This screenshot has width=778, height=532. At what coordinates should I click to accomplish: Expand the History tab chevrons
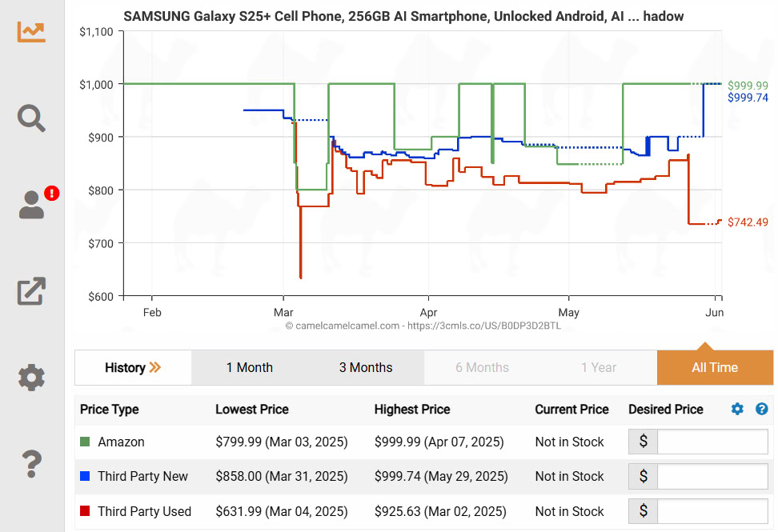click(155, 368)
